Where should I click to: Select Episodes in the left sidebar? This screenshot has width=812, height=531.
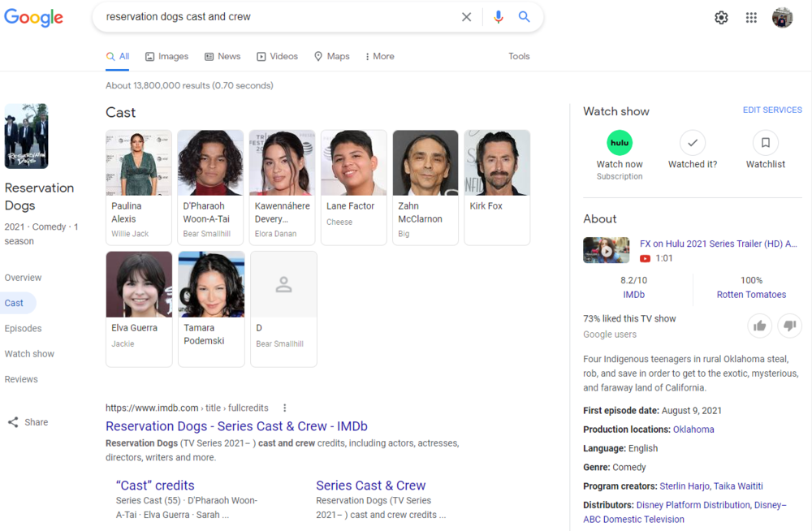click(x=23, y=329)
